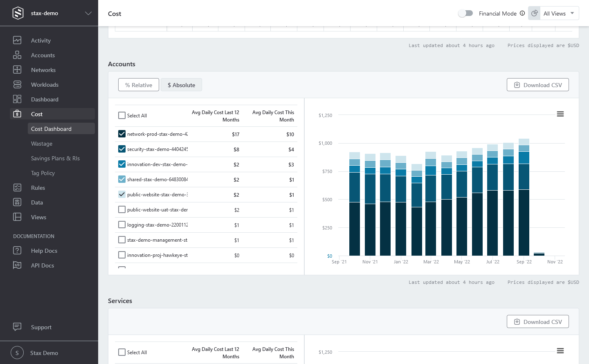Screen dimensions: 589x364
Task: Click the Accounts section heading
Action: pos(121,64)
